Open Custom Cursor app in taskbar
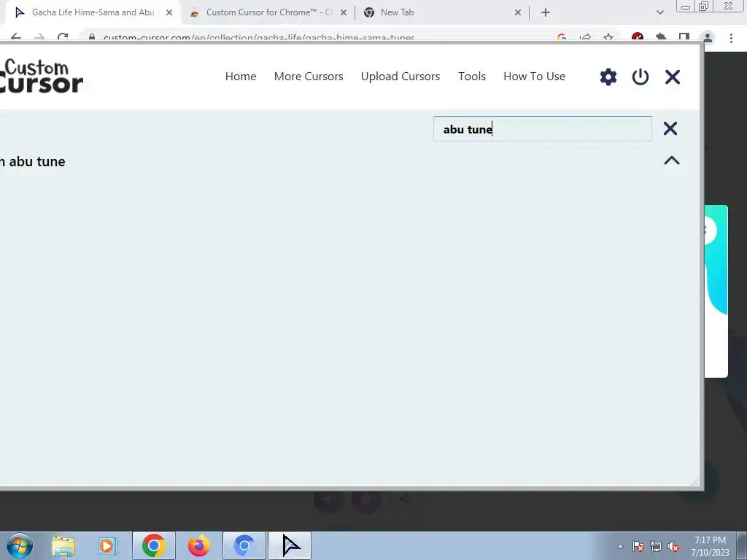This screenshot has width=747, height=560. point(290,545)
